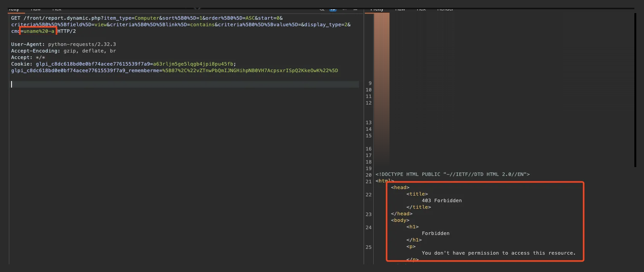Select the response Raw tab

click(400, 9)
